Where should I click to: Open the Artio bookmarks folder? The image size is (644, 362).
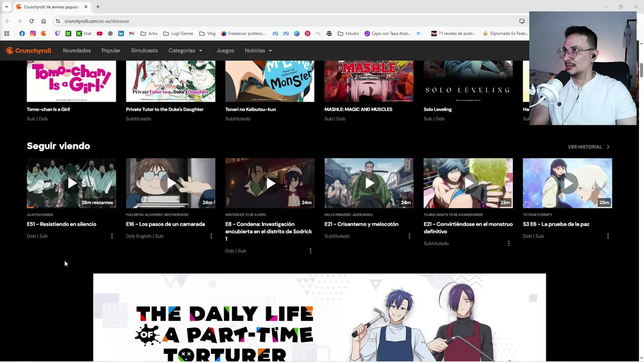coord(149,34)
